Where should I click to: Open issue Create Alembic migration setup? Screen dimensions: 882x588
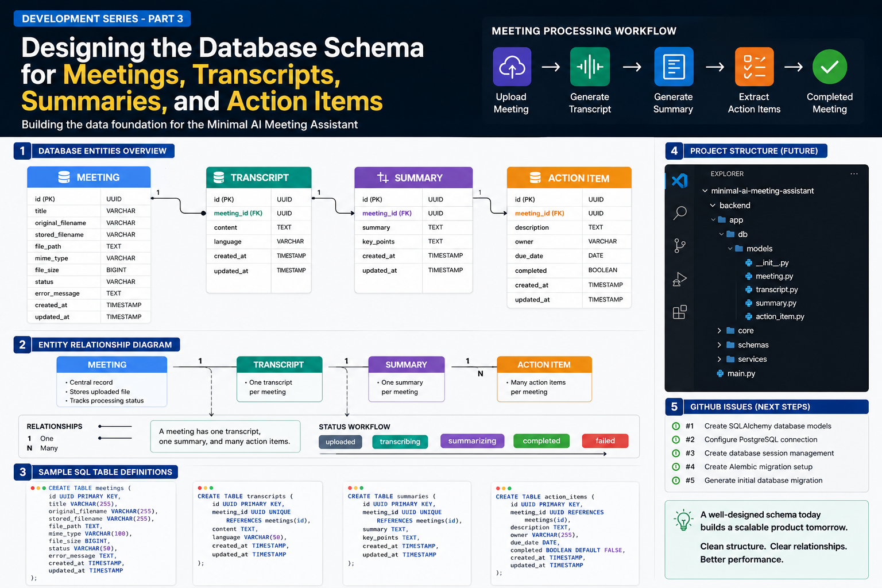click(x=758, y=467)
